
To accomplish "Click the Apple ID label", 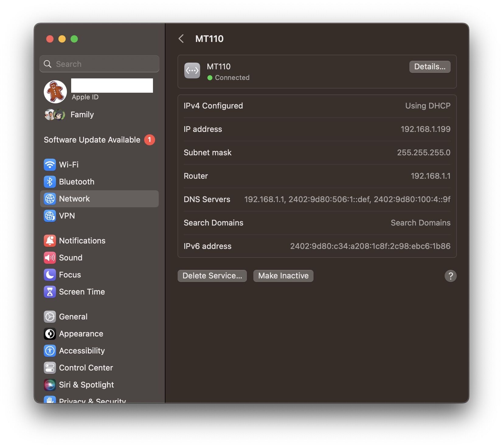I will (85, 97).
